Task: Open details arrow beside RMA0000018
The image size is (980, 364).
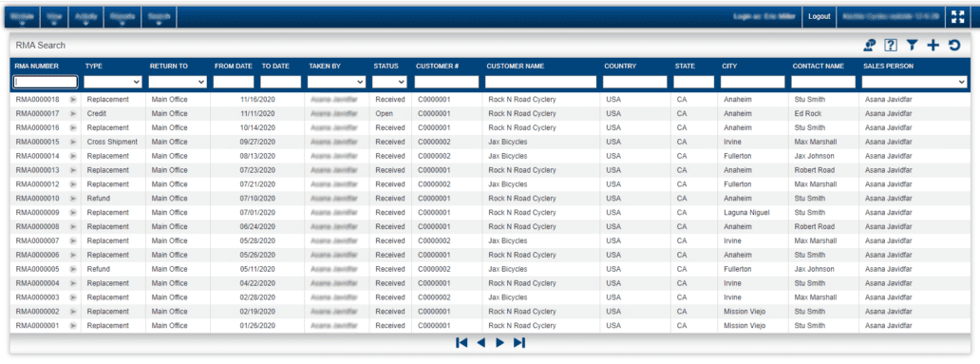Action: [72, 100]
